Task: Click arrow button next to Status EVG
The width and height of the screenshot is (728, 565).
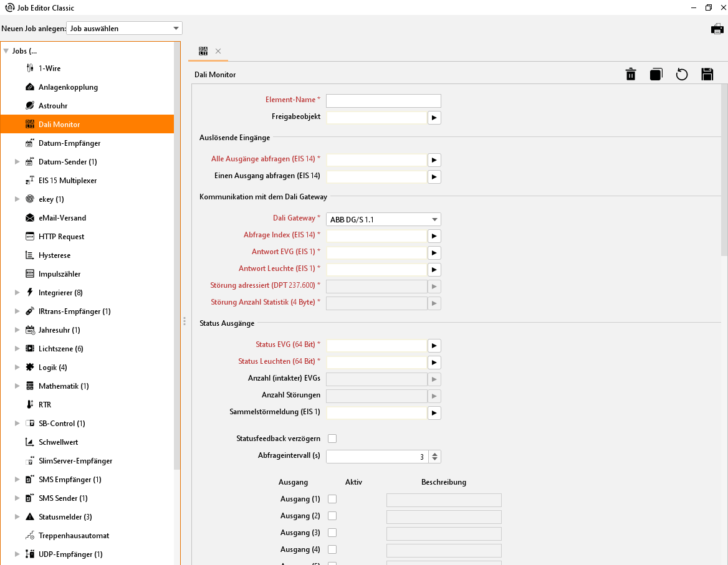Action: point(434,345)
